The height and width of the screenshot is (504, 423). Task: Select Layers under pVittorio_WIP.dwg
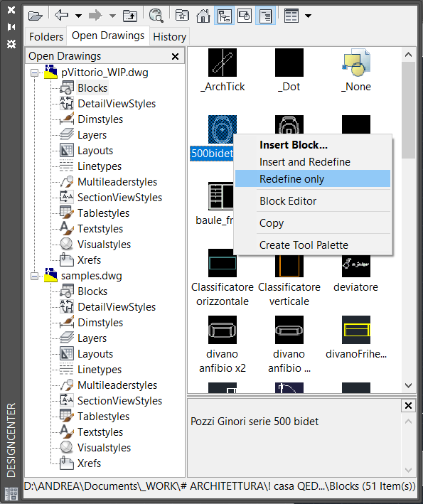(x=92, y=135)
